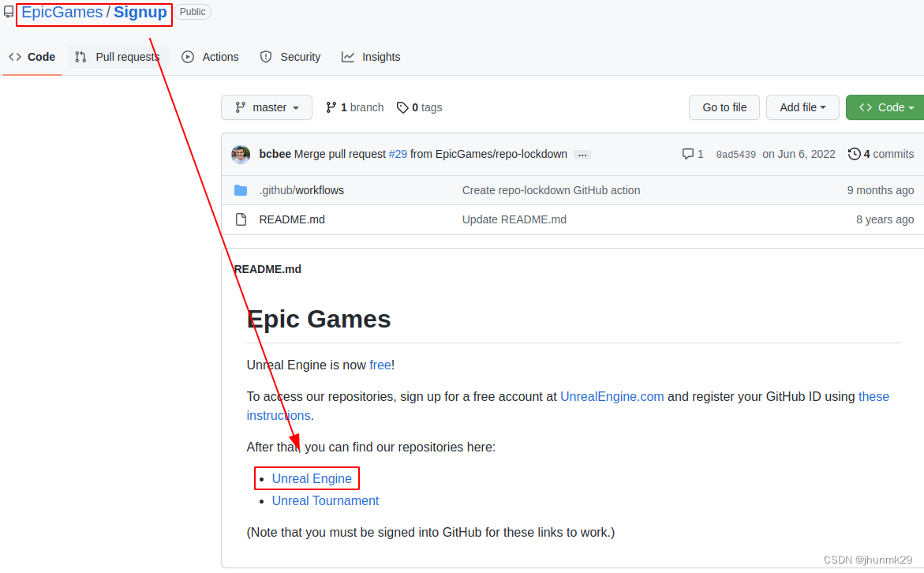The width and height of the screenshot is (924, 573).
Task: Click the comment icon with count 1
Action: click(x=693, y=155)
